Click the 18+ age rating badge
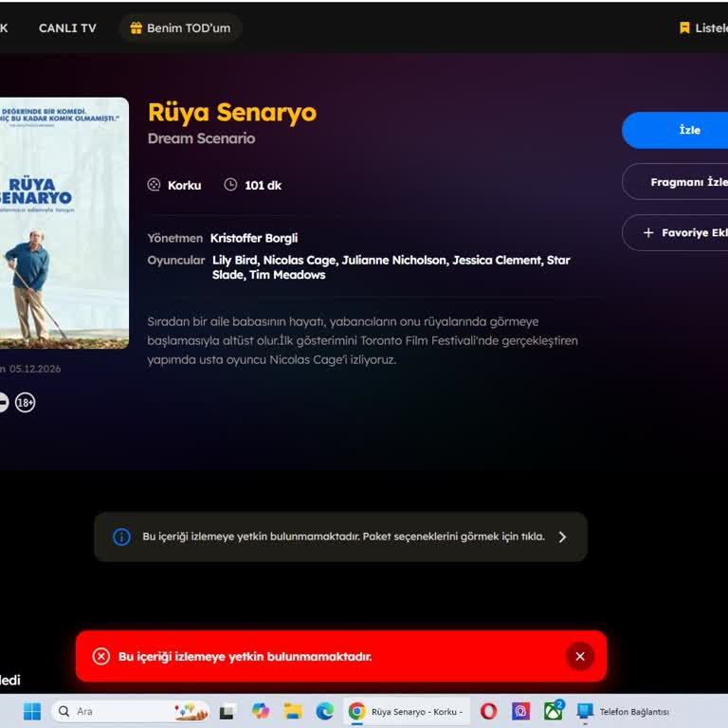This screenshot has height=728, width=728. point(25,403)
